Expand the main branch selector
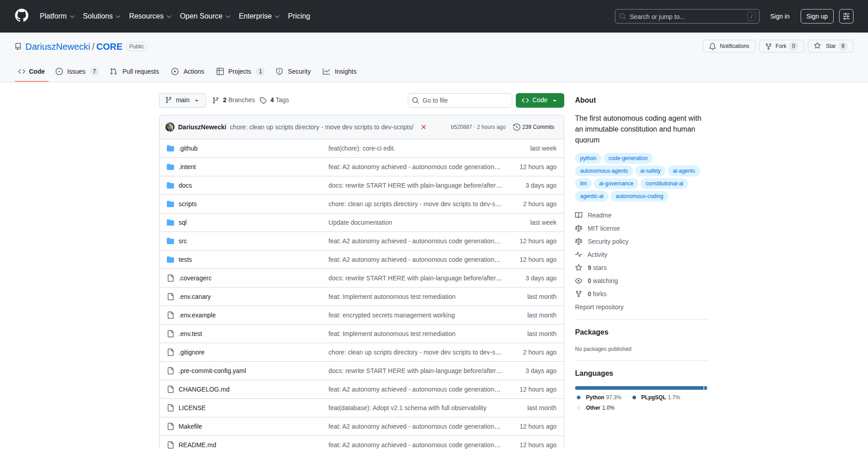 point(182,100)
